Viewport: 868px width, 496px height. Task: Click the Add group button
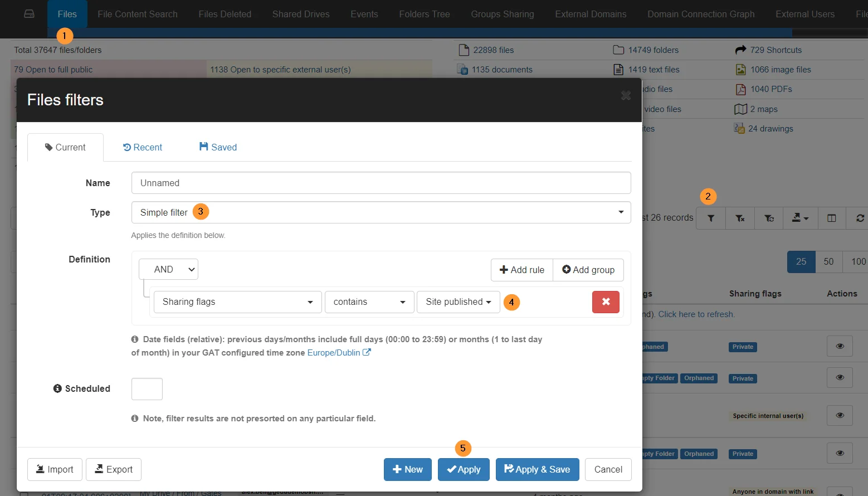(588, 270)
